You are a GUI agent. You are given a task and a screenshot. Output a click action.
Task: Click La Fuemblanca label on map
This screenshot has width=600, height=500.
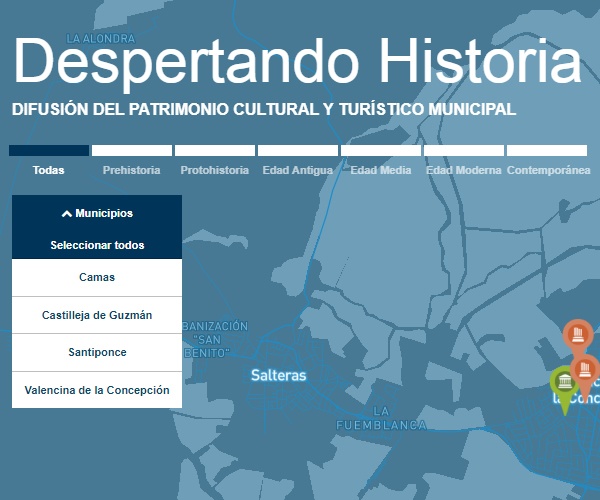click(380, 418)
